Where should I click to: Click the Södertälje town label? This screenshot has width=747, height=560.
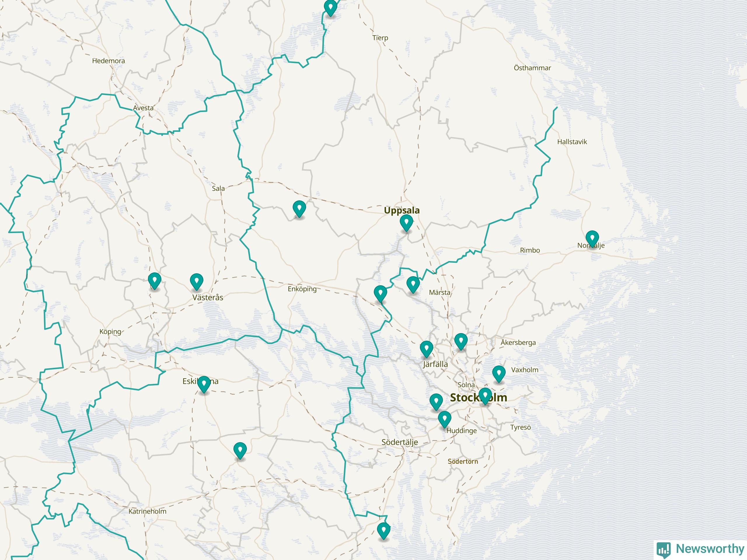(399, 442)
